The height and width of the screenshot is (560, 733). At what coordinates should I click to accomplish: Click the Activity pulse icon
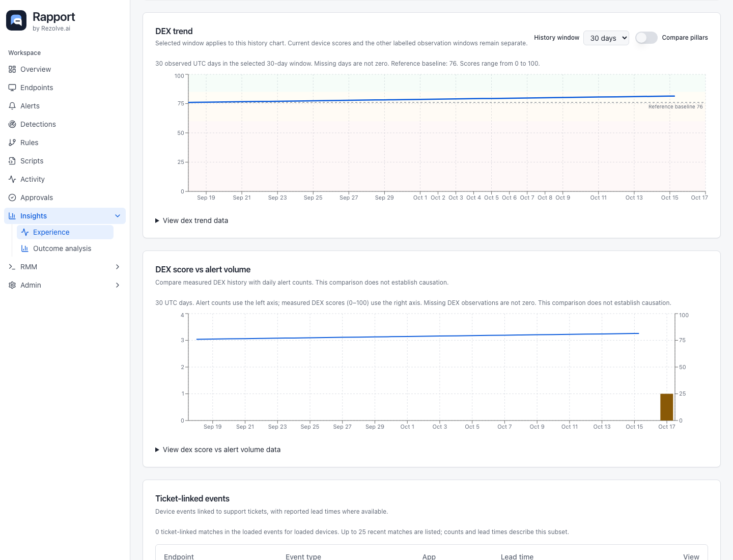[x=12, y=179]
